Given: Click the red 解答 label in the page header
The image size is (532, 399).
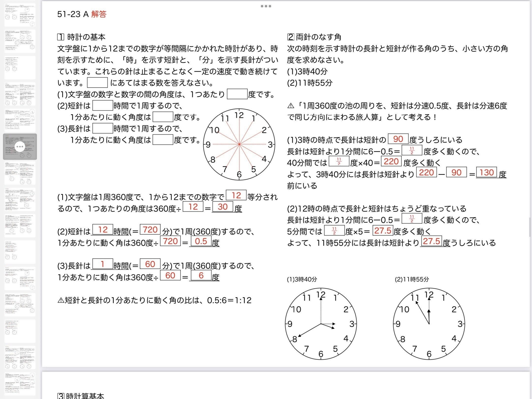Looking at the screenshot, I should pyautogui.click(x=99, y=14).
